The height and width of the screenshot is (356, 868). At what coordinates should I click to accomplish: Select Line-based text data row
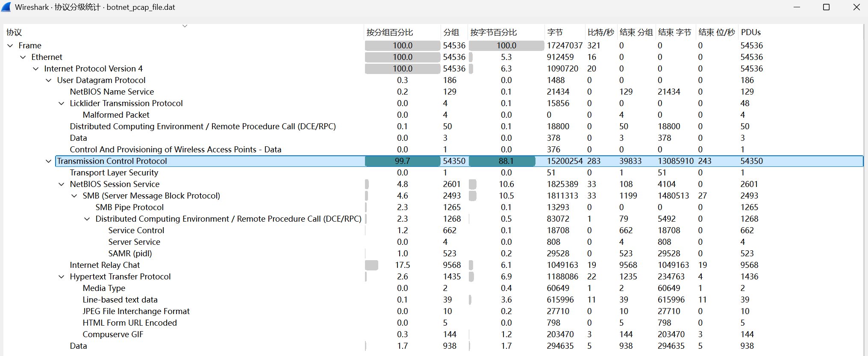434,300
